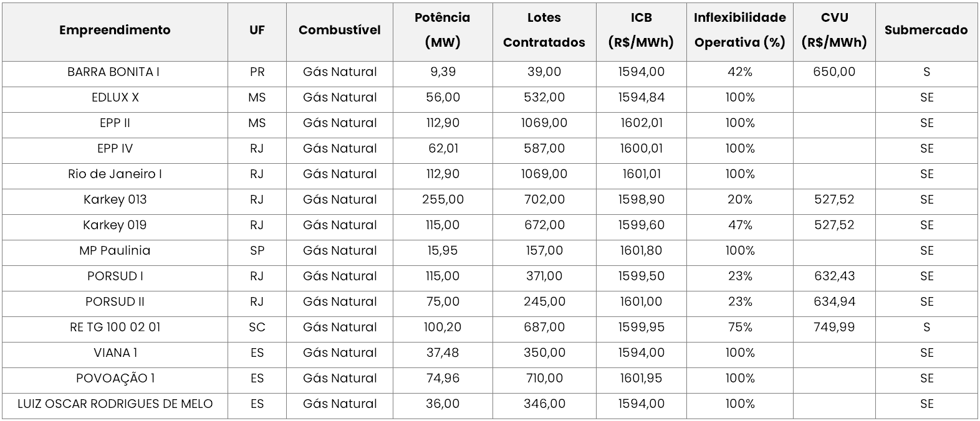Click the LUIZ OSCAR RODRIGUES DE MELO cell
This screenshot has width=980, height=421.
tap(115, 404)
